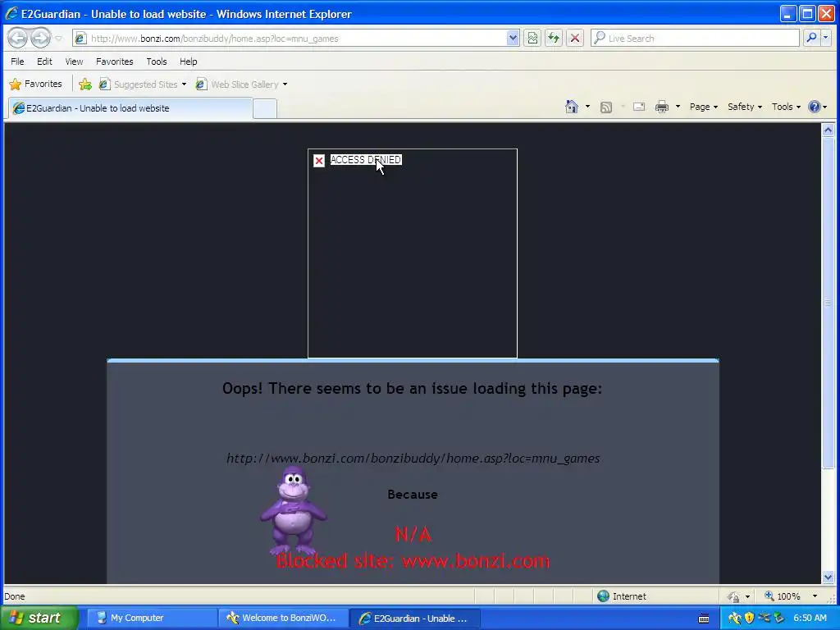Expand the address bar history dropdown
840x630 pixels.
(513, 39)
